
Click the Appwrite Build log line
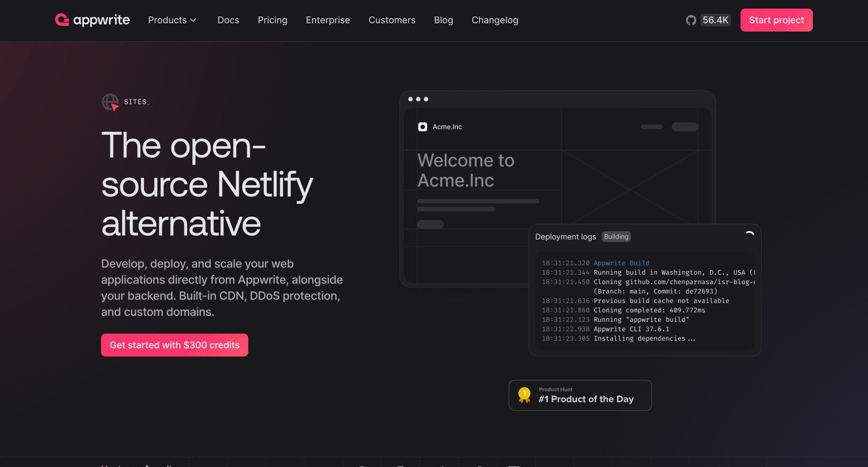(x=595, y=263)
